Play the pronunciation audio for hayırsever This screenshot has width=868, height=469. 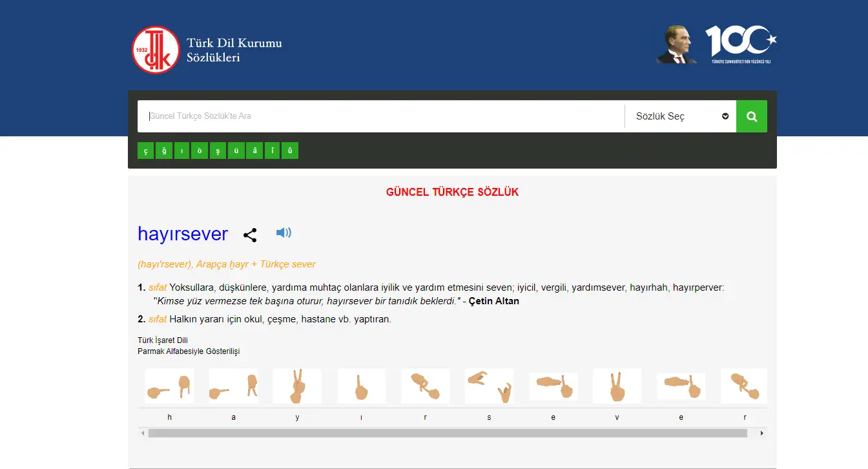[x=284, y=233]
